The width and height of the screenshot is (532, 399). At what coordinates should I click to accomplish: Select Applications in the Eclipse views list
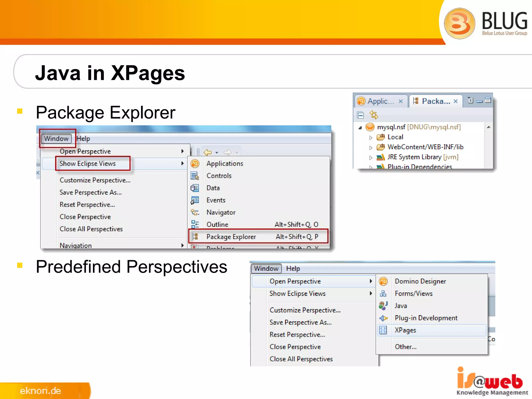click(x=225, y=164)
